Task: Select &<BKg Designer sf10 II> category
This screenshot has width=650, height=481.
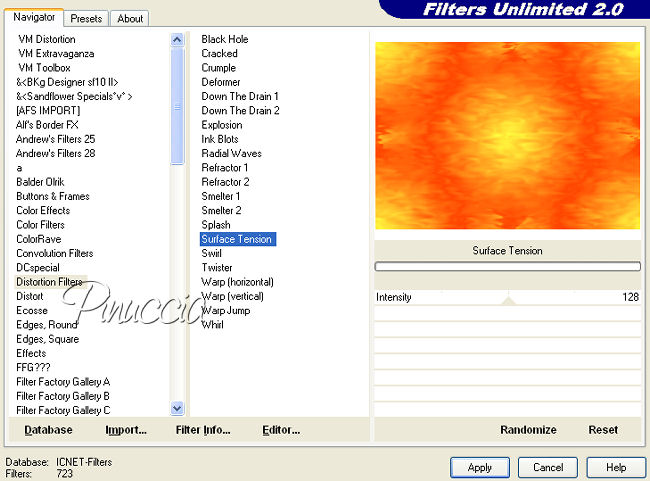Action: pos(67,82)
